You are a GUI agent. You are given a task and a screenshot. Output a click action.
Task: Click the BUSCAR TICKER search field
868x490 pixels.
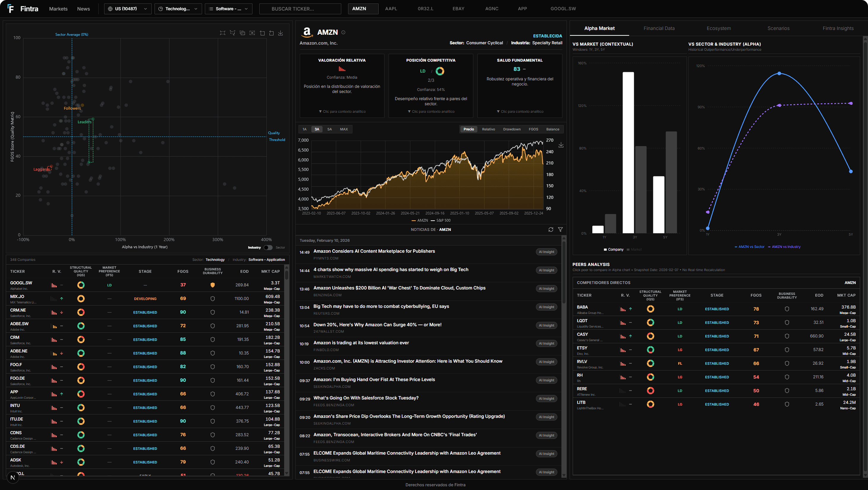(300, 8)
